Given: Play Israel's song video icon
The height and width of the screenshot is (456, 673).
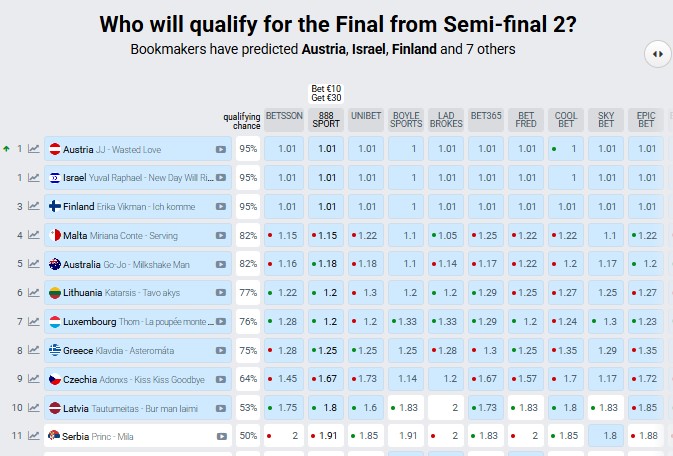Looking at the screenshot, I should pyautogui.click(x=221, y=178).
